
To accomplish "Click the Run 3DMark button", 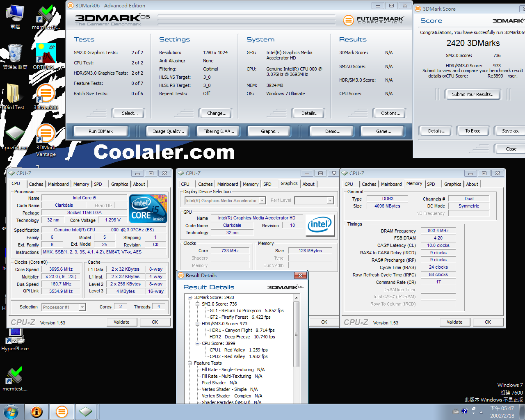I will point(100,131).
